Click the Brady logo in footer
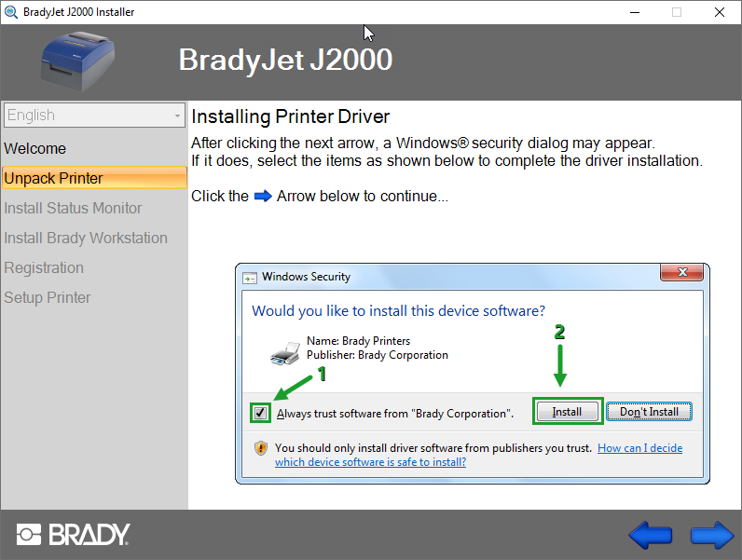Image resolution: width=742 pixels, height=560 pixels. tap(74, 535)
